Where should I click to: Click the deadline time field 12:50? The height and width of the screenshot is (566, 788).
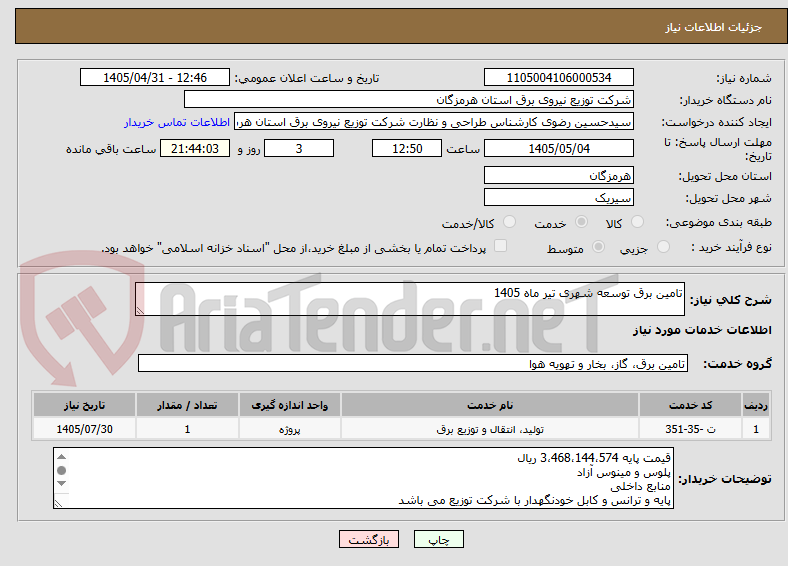click(x=407, y=148)
